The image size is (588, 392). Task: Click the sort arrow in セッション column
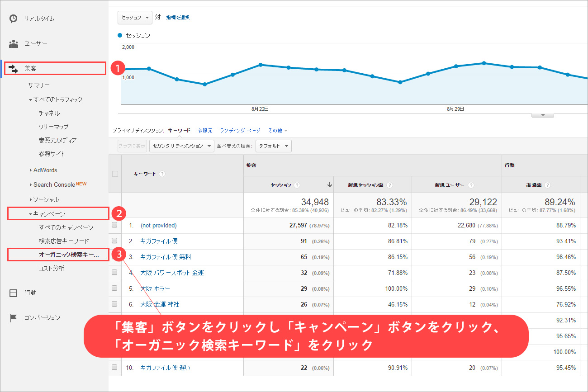pyautogui.click(x=330, y=185)
